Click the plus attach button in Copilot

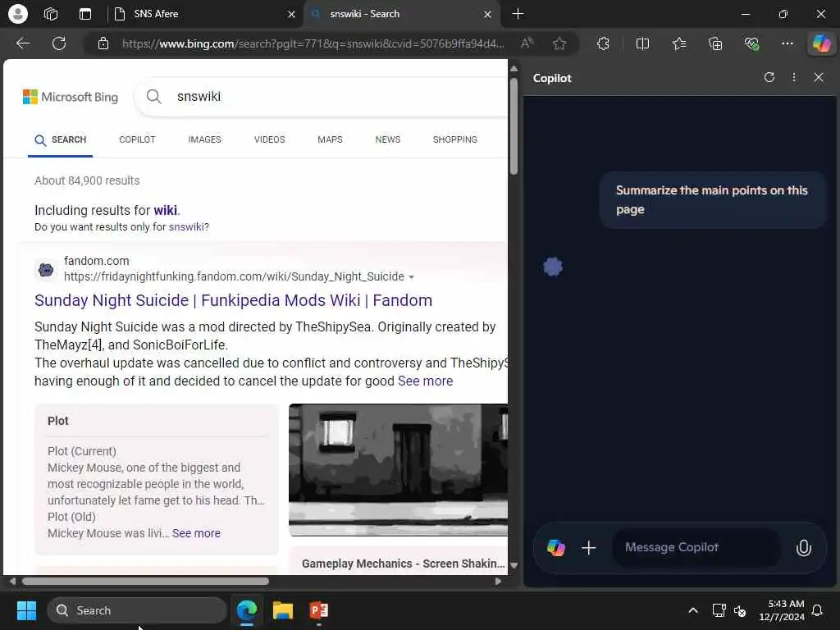pyautogui.click(x=589, y=547)
